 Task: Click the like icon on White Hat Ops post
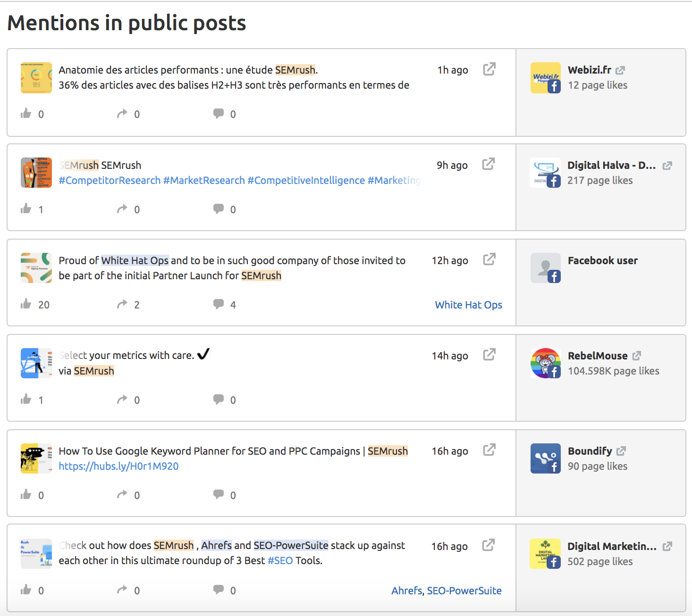pyautogui.click(x=26, y=304)
